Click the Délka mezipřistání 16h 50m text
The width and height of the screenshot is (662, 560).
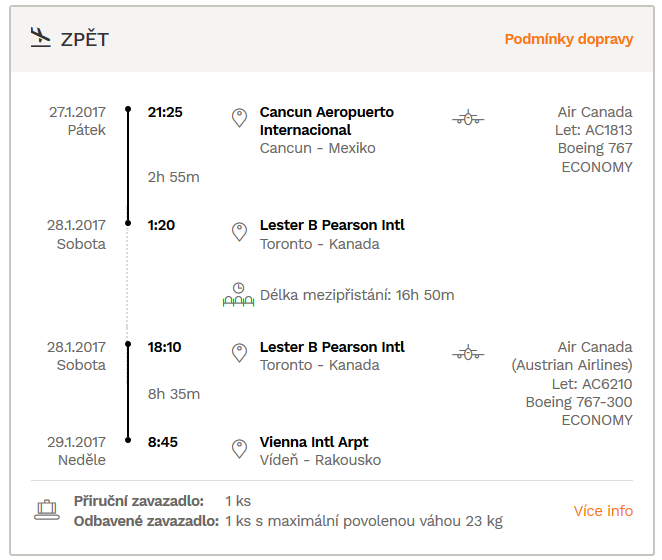pyautogui.click(x=357, y=295)
